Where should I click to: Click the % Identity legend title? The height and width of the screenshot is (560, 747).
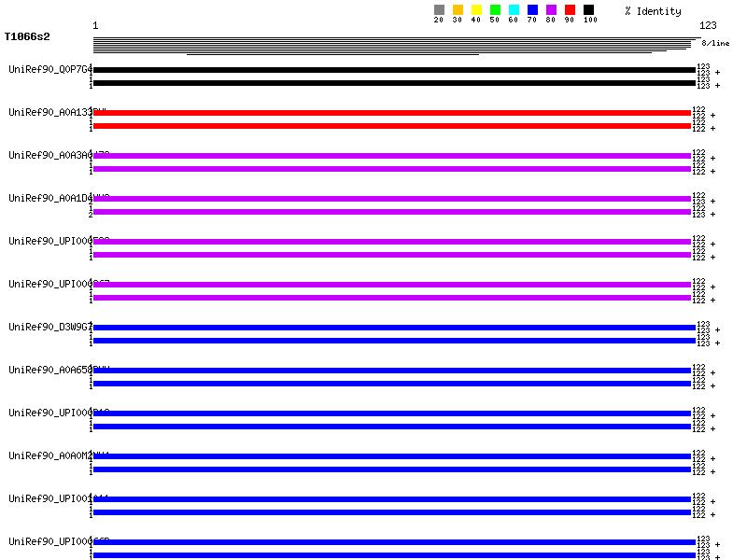(x=653, y=11)
